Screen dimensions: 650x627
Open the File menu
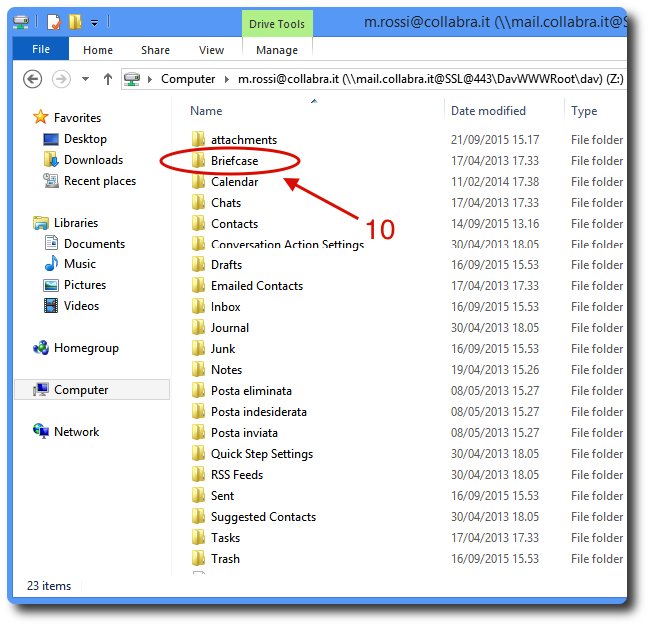pos(41,49)
